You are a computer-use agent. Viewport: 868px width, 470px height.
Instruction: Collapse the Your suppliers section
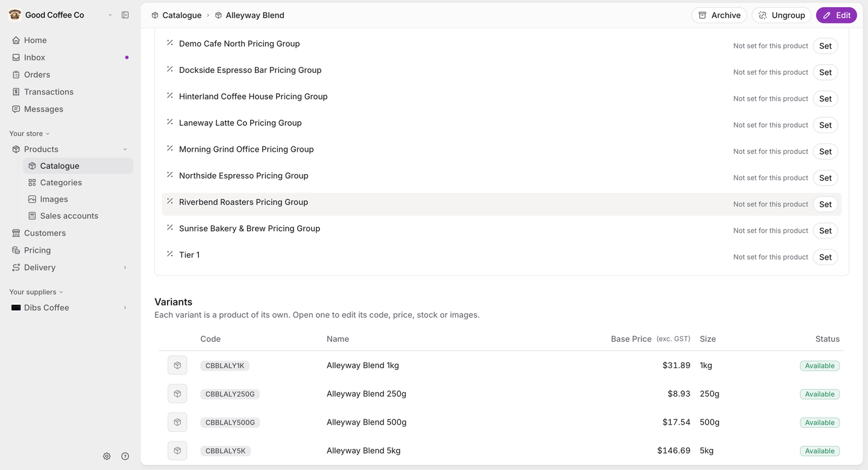tap(36, 292)
